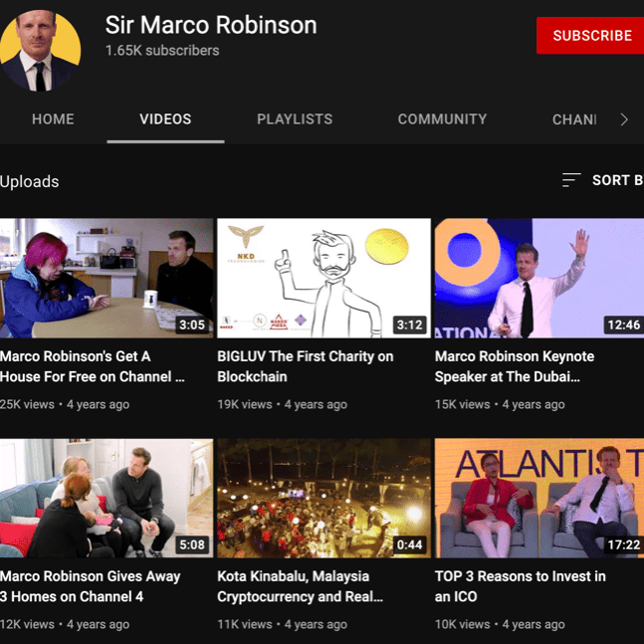Image resolution: width=644 pixels, height=644 pixels.
Task: Click the 12:46 duration badge
Action: coord(623,324)
